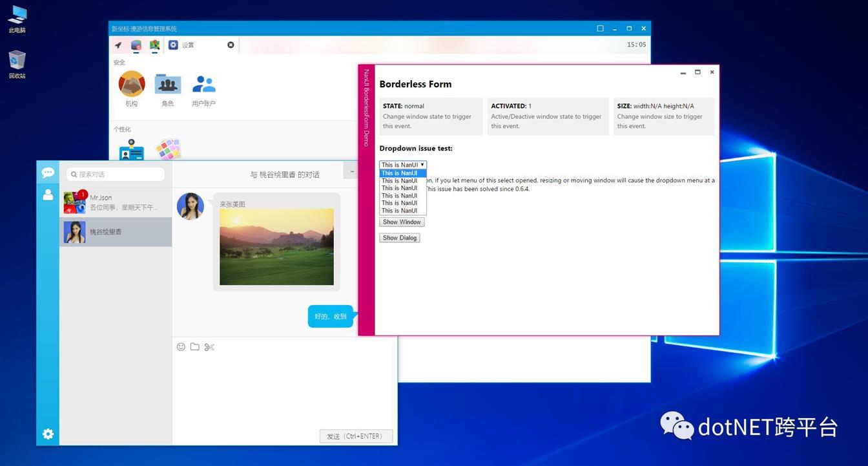Open the chat bubble icon in messenger sidebar
868x466 pixels.
tap(48, 173)
